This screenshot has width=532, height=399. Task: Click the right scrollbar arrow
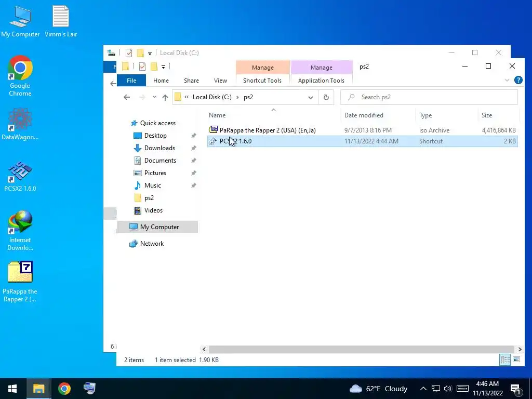pyautogui.click(x=520, y=349)
